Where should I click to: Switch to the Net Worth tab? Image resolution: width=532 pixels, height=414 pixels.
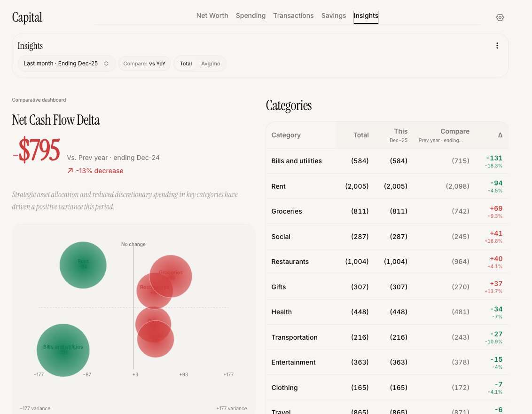coord(212,16)
